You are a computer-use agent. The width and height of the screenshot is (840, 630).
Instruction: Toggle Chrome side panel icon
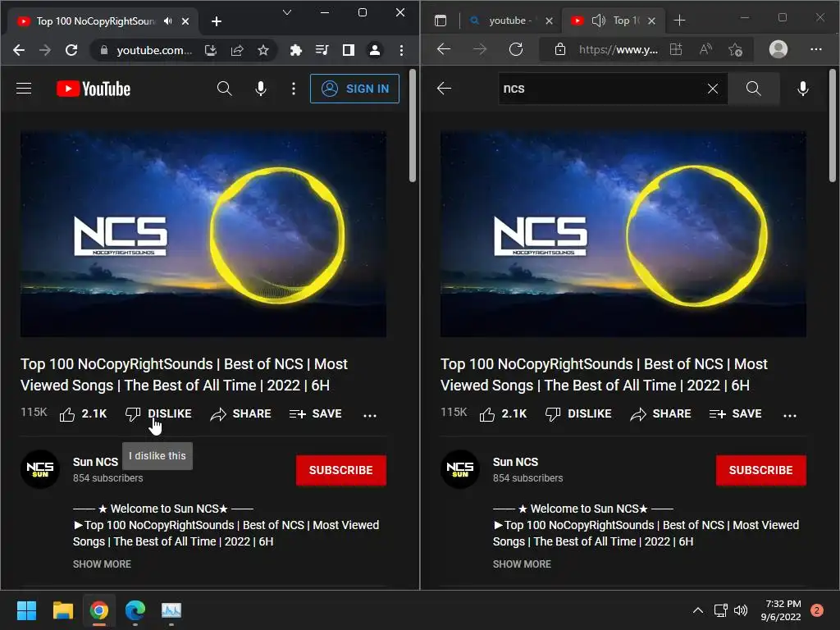click(x=348, y=50)
